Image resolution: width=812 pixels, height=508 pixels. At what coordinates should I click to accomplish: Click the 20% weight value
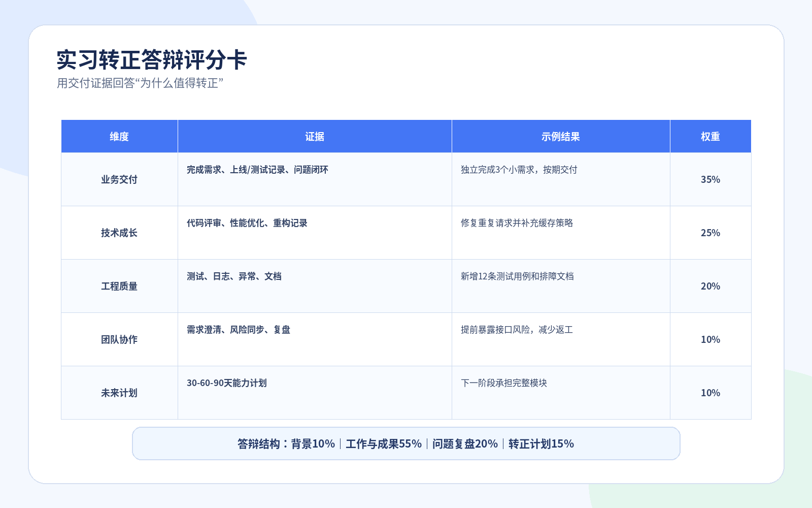(710, 286)
